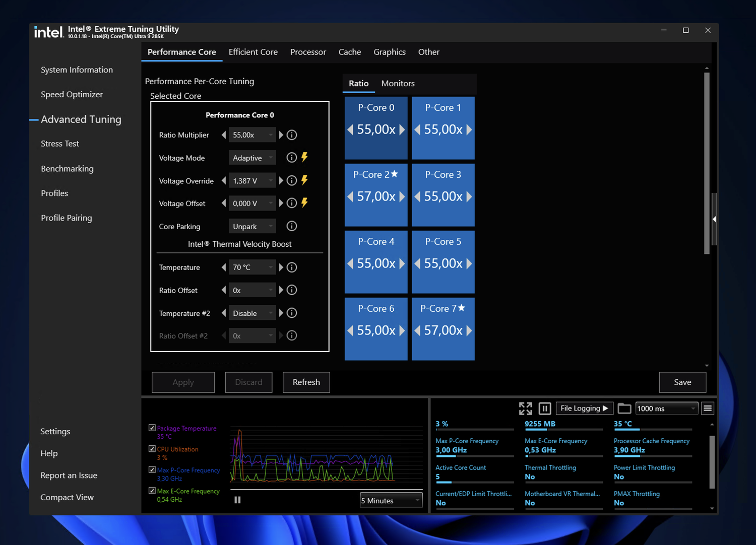Increase the P-Core 2 ratio with right arrow

tap(402, 196)
